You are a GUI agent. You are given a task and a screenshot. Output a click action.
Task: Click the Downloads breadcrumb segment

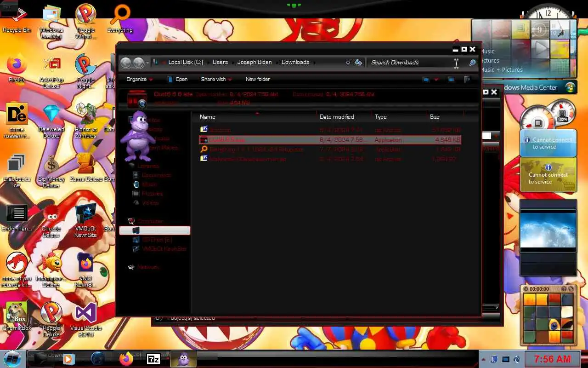[x=295, y=62]
